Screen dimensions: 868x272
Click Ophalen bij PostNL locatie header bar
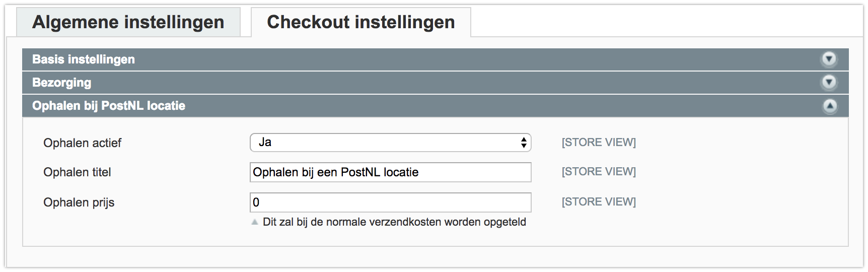436,106
